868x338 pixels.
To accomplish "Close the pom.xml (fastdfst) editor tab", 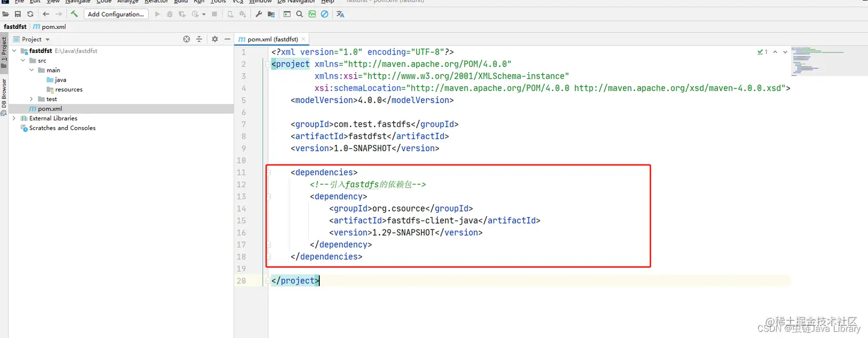I will click(x=304, y=39).
